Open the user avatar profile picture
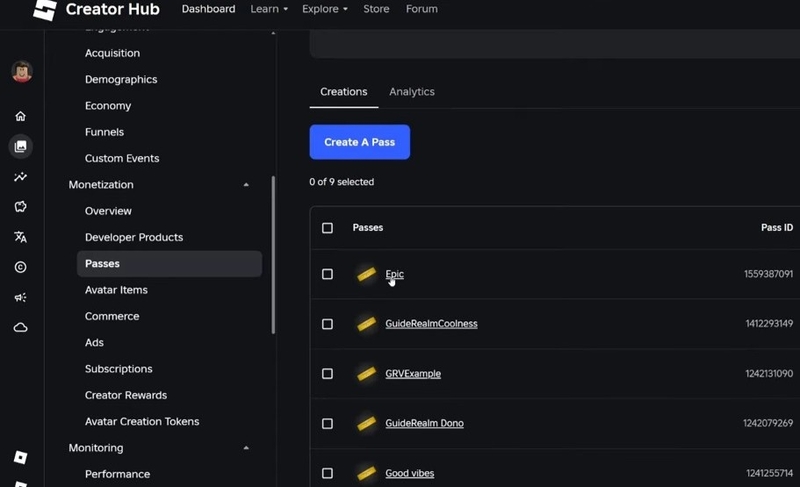 (21, 72)
